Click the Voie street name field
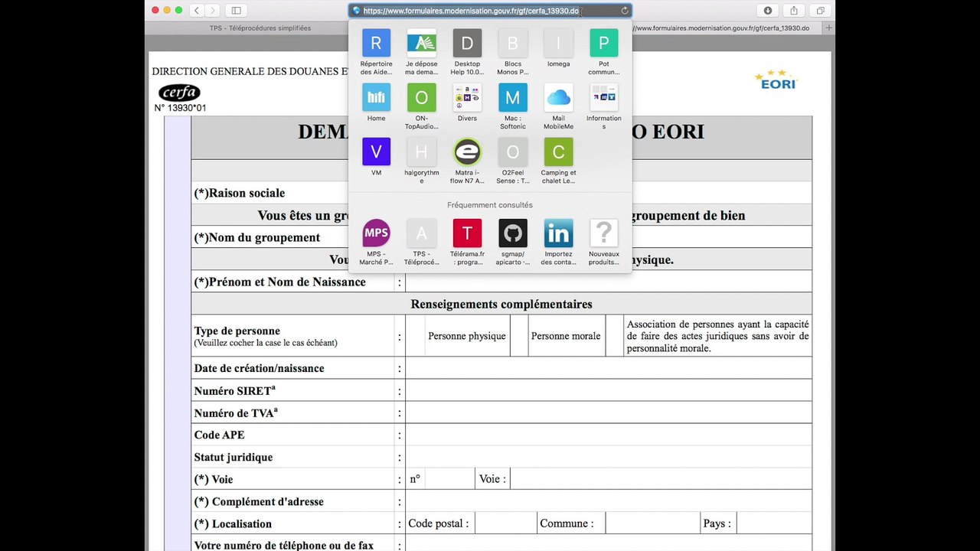The image size is (980, 551). click(661, 479)
